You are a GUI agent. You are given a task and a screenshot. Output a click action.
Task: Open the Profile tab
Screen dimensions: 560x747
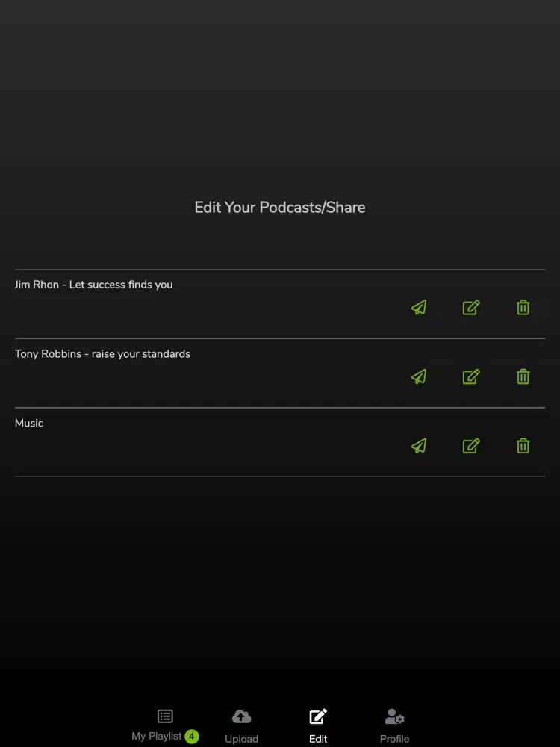[394, 725]
